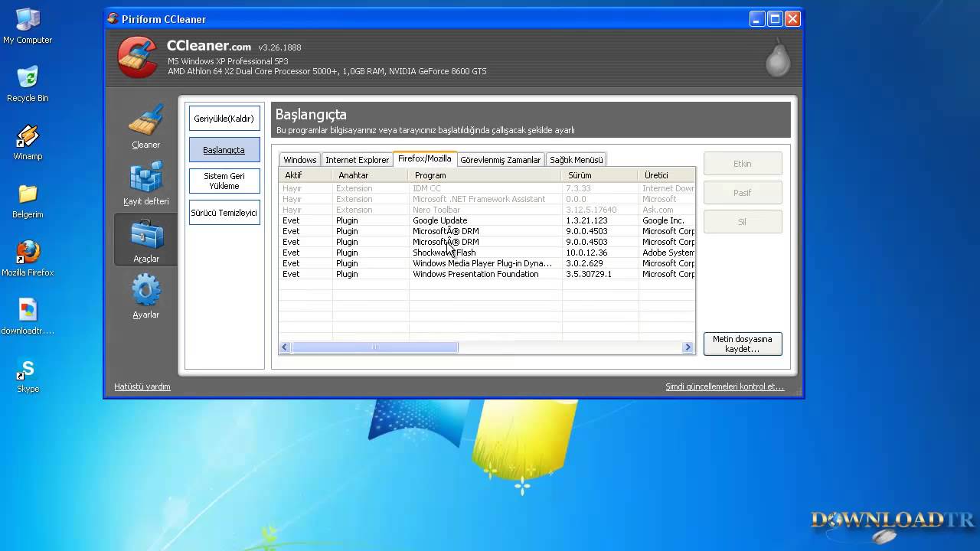This screenshot has width=980, height=551.
Task: Open the Kayıt defteri registry icon
Action: [x=145, y=177]
